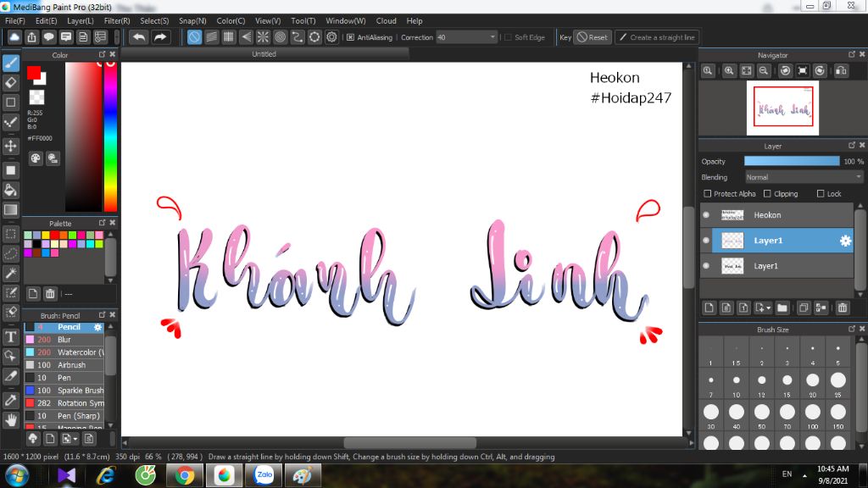Open add-layer dropdown arrow
This screenshot has height=488, width=868.
768,308
